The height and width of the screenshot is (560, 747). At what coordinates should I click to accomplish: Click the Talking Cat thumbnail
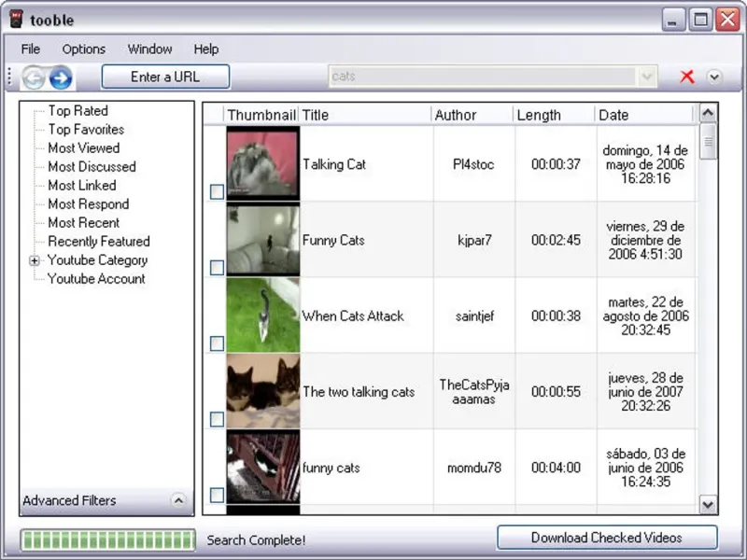point(263,163)
